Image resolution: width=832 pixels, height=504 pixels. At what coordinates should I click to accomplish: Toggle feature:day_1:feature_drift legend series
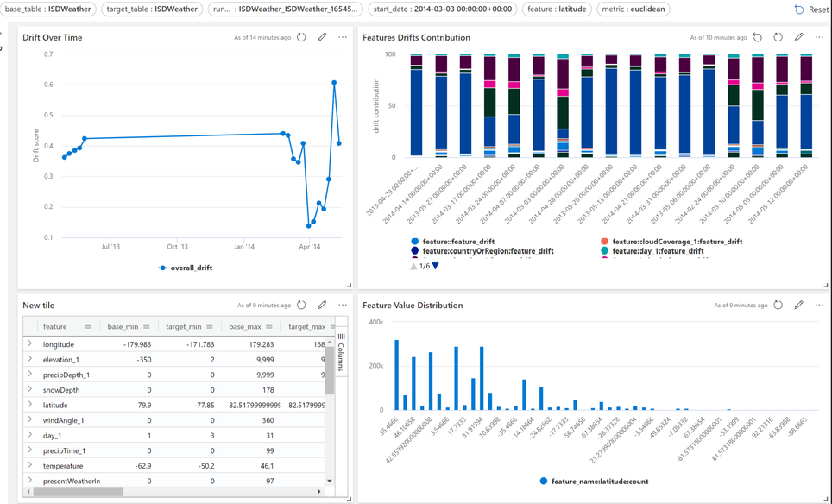[652, 251]
